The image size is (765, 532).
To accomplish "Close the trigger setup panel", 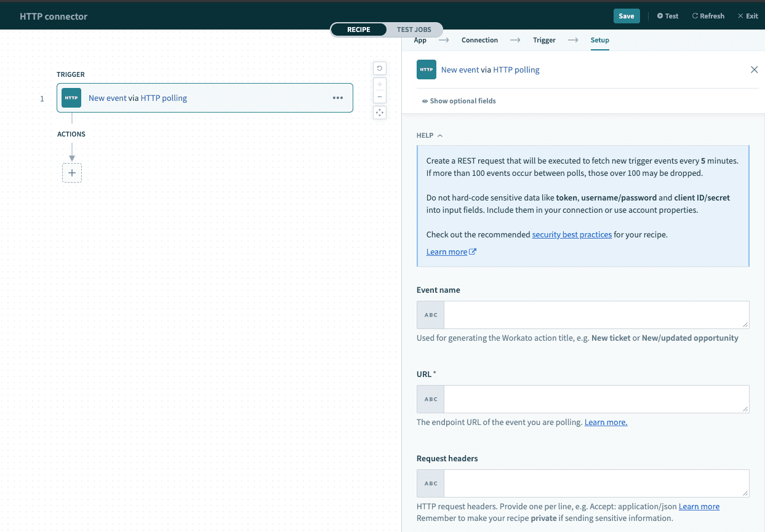I will (x=754, y=69).
